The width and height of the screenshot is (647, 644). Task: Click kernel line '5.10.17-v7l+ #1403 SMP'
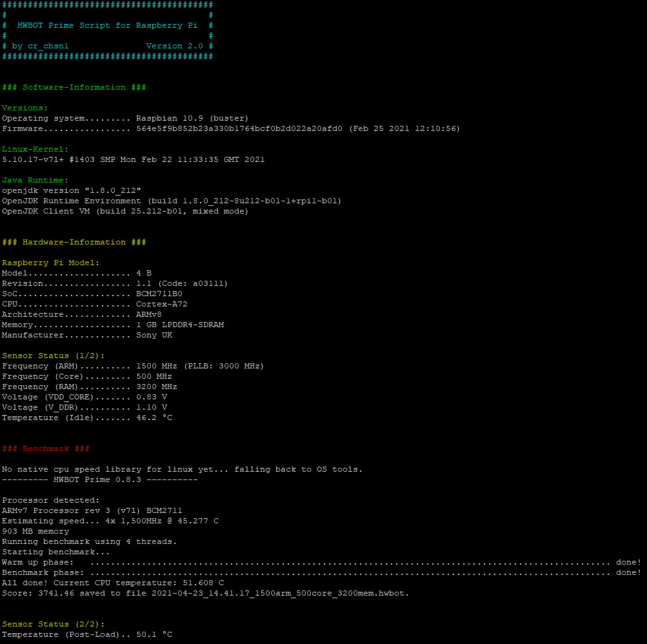click(59, 159)
